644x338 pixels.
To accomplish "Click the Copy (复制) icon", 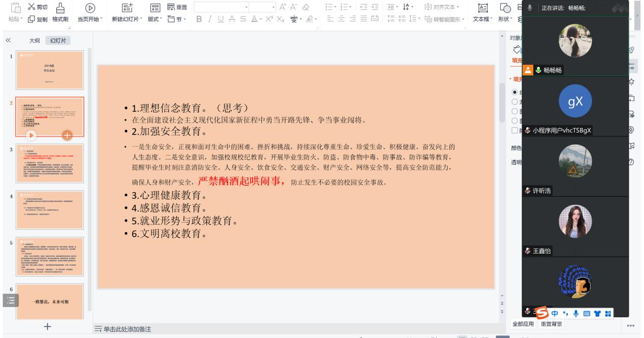I will coord(31,19).
